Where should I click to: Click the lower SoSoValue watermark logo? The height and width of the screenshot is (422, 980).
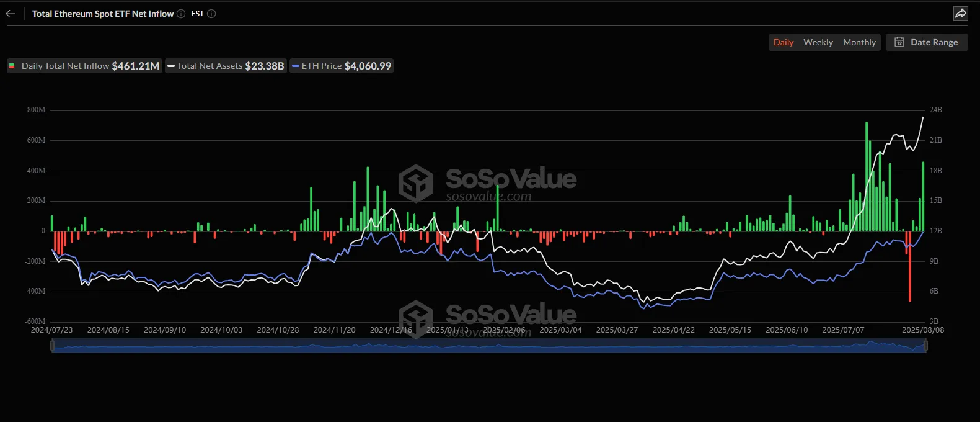pyautogui.click(x=416, y=318)
